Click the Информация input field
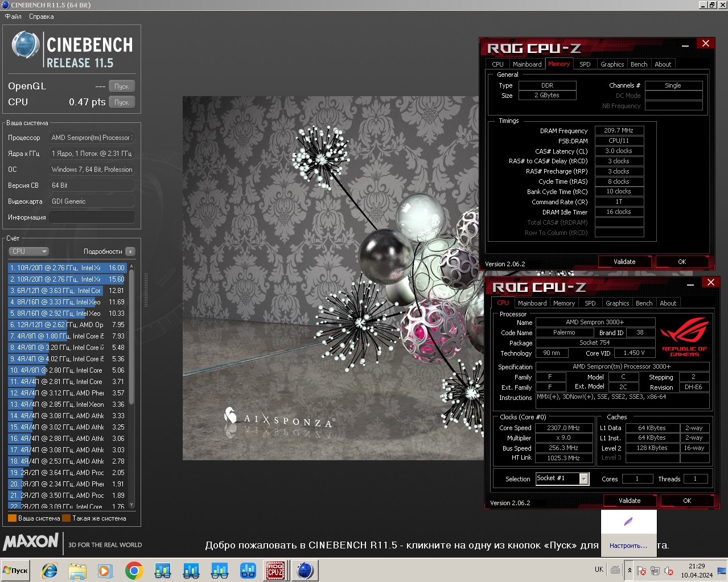Image resolution: width=728 pixels, height=582 pixels. 92,217
